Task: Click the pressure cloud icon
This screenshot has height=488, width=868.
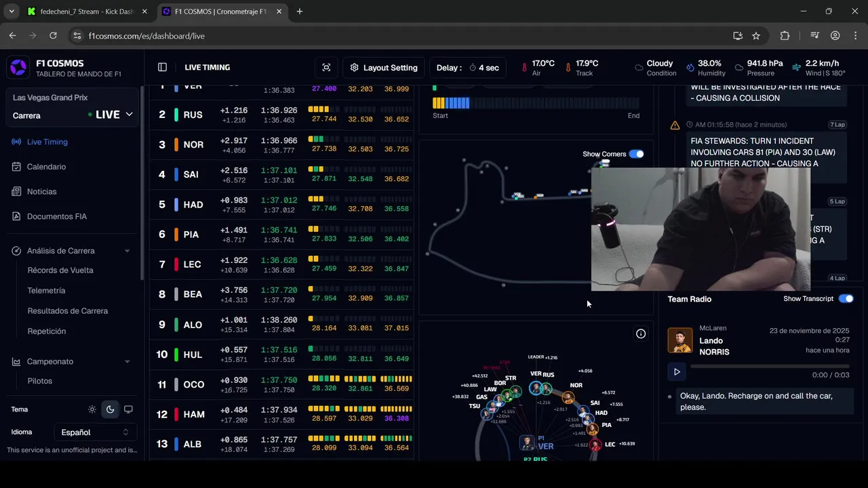Action: coord(738,68)
